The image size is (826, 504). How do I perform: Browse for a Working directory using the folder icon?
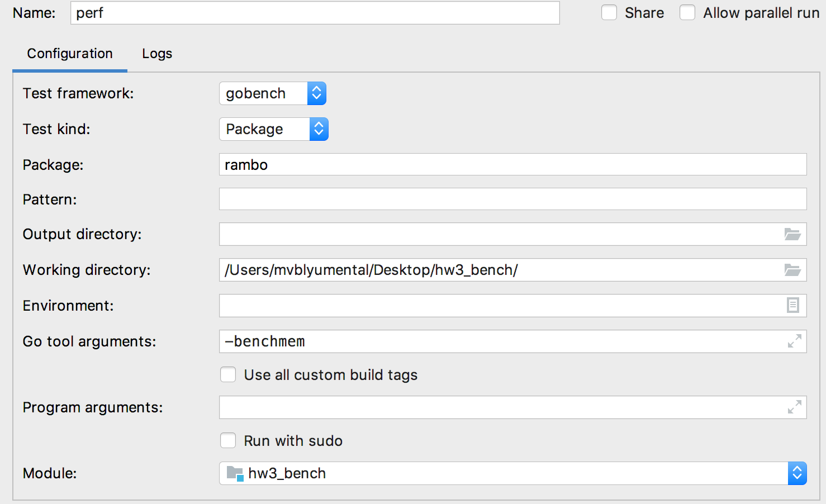[x=792, y=270]
